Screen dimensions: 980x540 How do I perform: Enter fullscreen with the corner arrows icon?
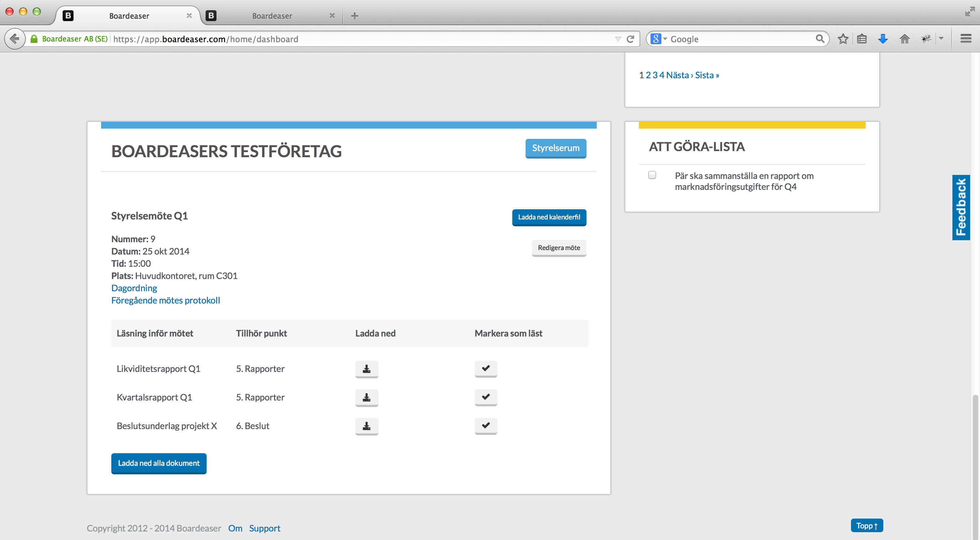click(970, 12)
